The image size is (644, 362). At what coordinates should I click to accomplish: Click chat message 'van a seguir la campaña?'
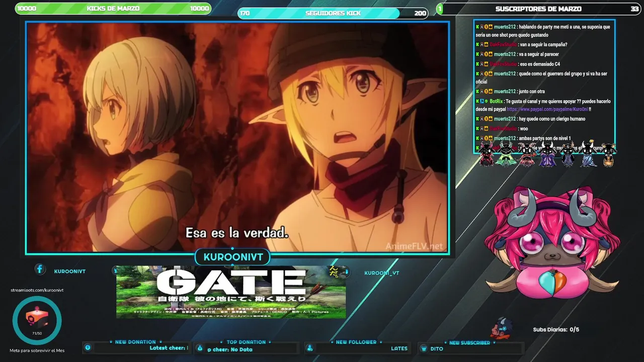544,45
